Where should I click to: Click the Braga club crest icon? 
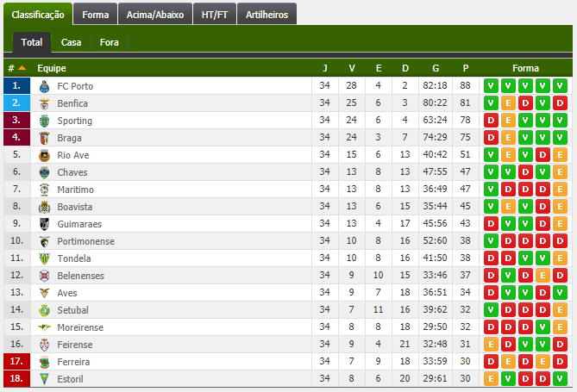click(44, 138)
